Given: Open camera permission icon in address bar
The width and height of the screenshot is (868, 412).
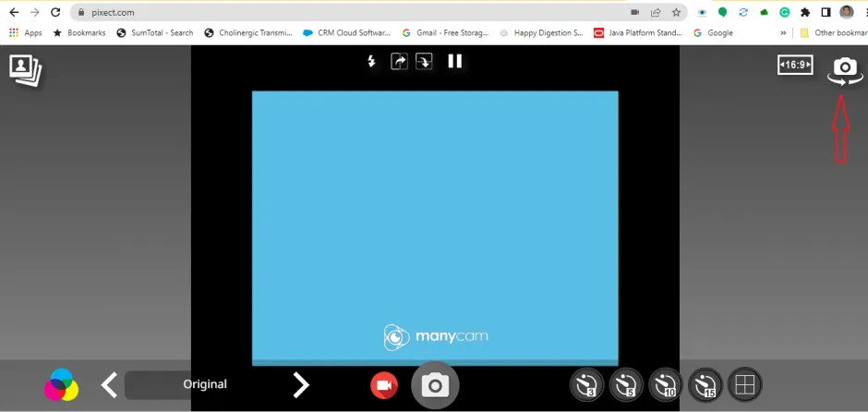Looking at the screenshot, I should (635, 12).
